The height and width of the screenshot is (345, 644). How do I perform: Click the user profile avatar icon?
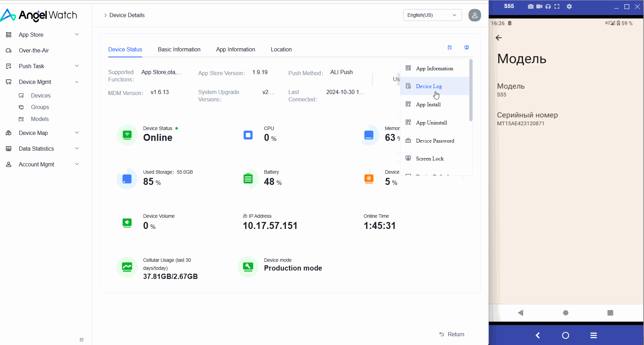click(x=475, y=15)
